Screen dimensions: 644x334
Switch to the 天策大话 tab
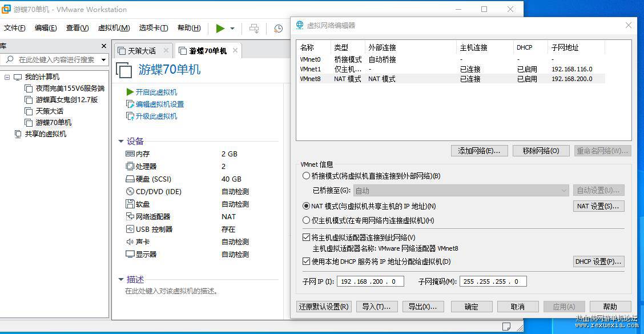coord(142,51)
